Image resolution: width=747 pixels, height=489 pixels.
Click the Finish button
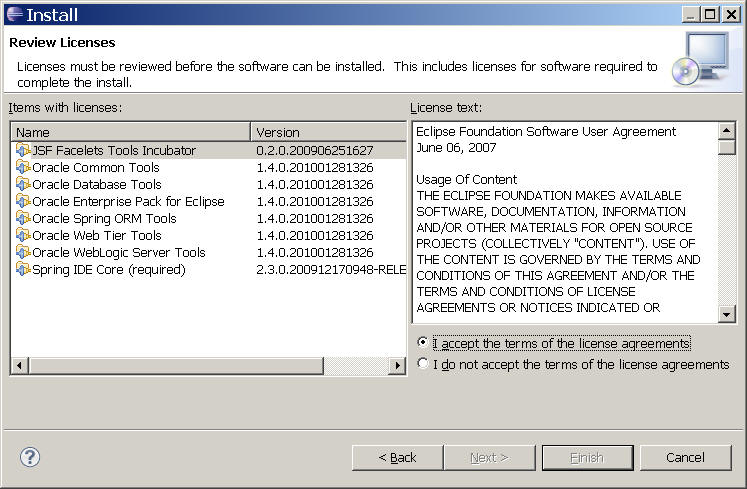tap(587, 458)
